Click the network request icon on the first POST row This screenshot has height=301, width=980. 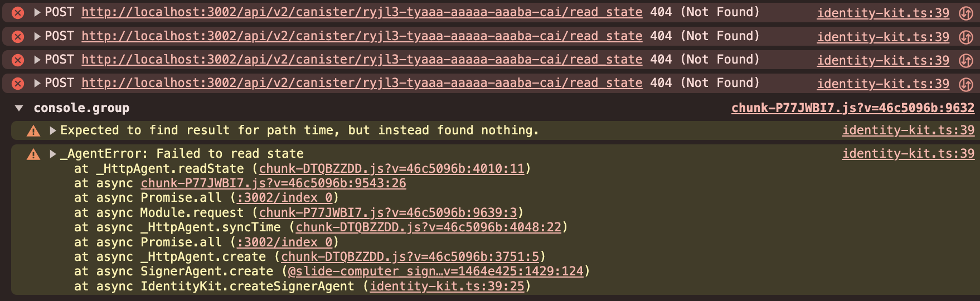[x=966, y=13]
